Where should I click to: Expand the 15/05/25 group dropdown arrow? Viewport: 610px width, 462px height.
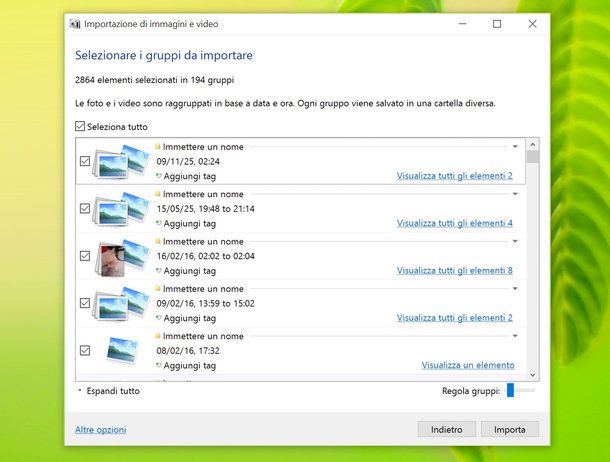[x=515, y=194]
